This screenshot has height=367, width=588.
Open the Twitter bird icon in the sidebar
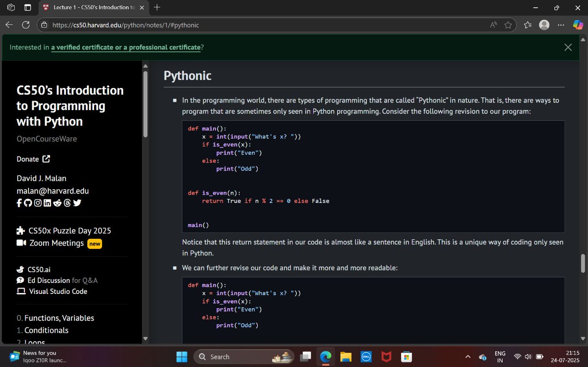coord(77,203)
